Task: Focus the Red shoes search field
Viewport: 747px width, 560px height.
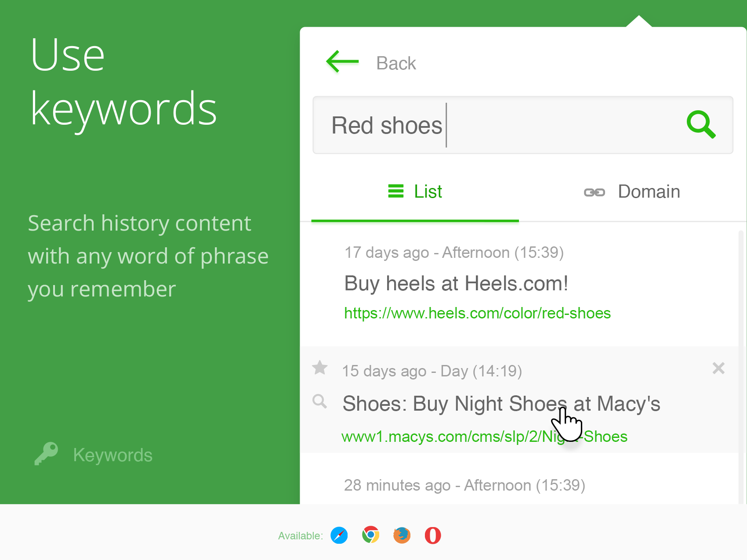Action: [523, 125]
